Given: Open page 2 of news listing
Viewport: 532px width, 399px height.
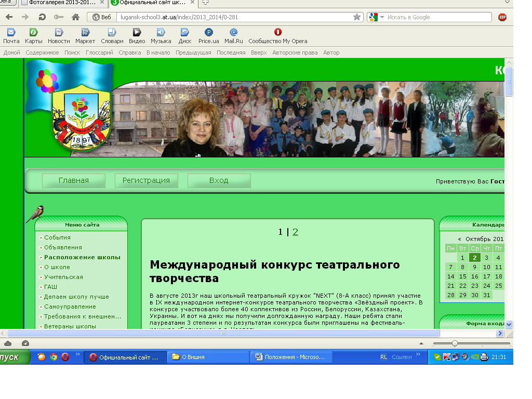Looking at the screenshot, I should pos(295,232).
